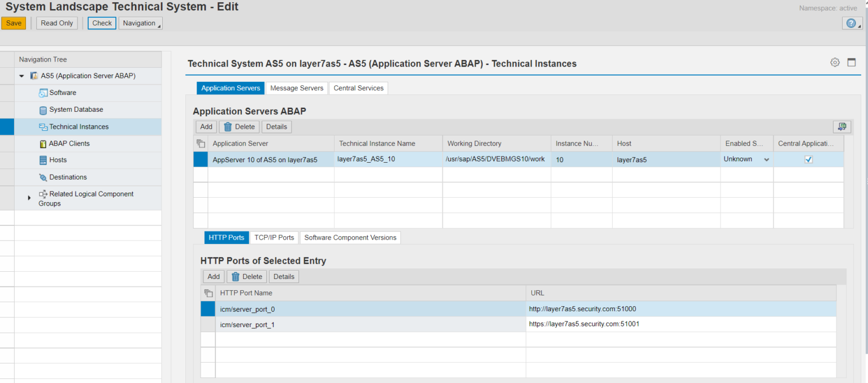Screen dimensions: 868x383
Task: Collapse the AS5 (Application Server ABAP) tree node
Action: [21, 76]
